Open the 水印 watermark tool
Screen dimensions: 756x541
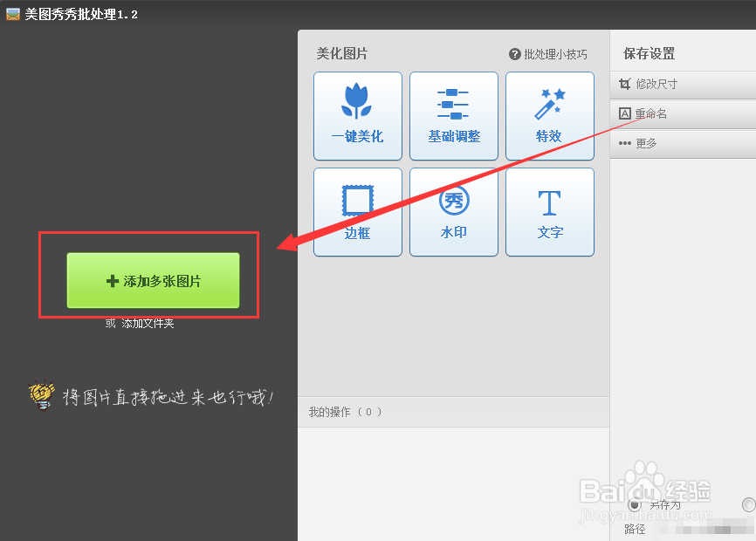click(454, 212)
